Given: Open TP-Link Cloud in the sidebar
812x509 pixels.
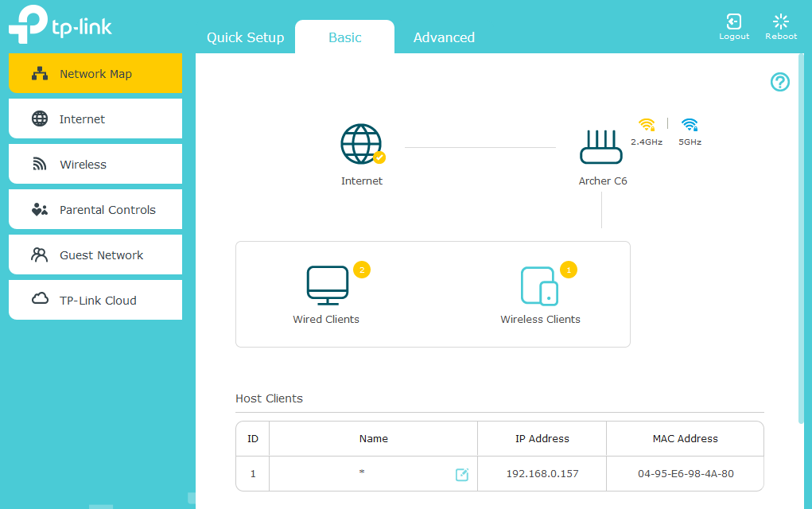Looking at the screenshot, I should (95, 301).
